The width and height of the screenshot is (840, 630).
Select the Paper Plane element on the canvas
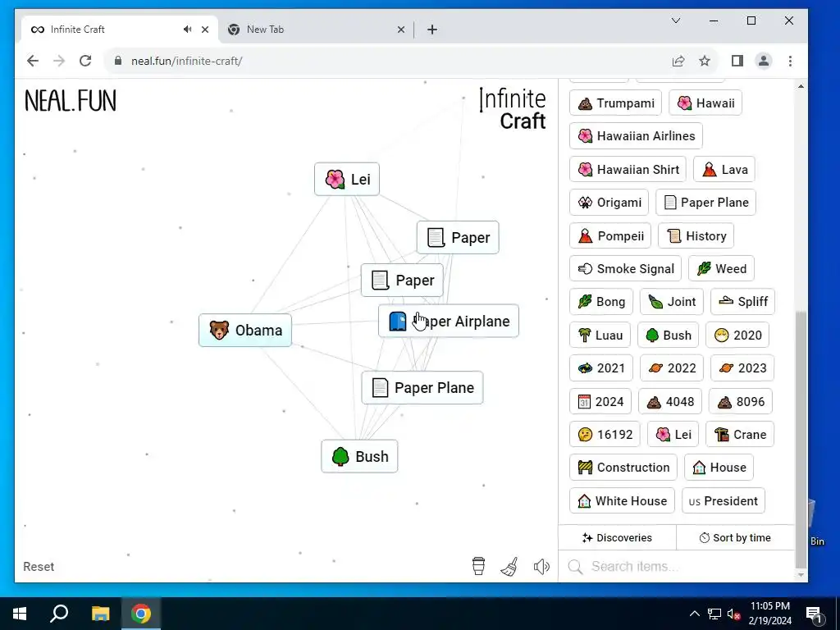(x=422, y=387)
